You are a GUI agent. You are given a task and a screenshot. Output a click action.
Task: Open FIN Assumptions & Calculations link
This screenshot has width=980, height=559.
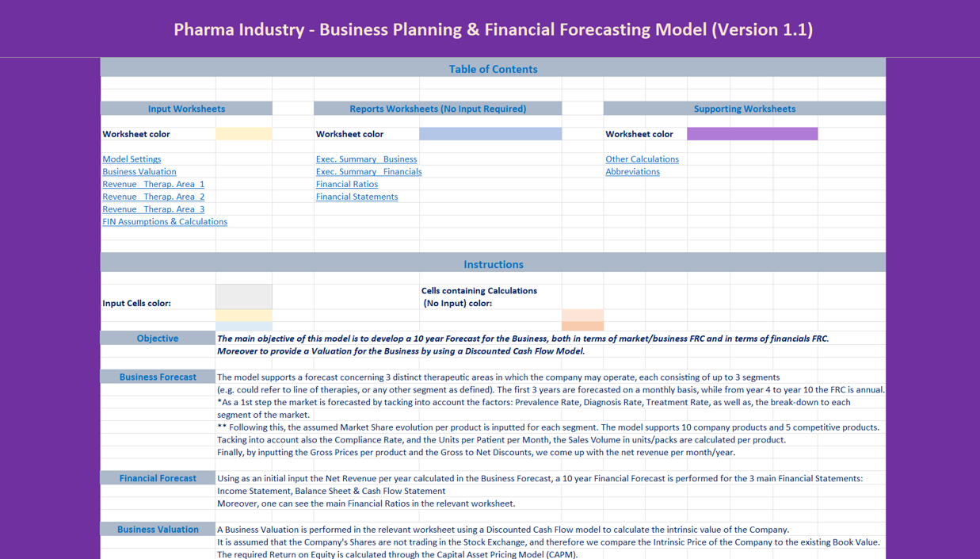pyautogui.click(x=165, y=222)
